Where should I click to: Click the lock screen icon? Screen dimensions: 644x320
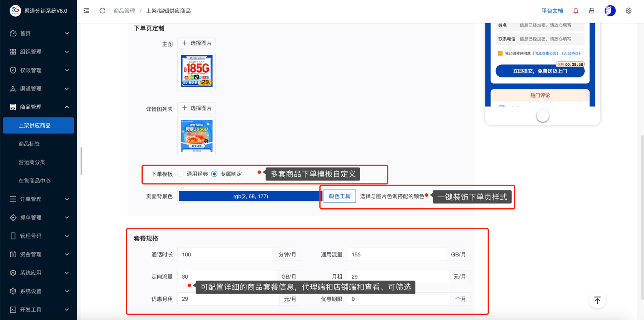592,11
